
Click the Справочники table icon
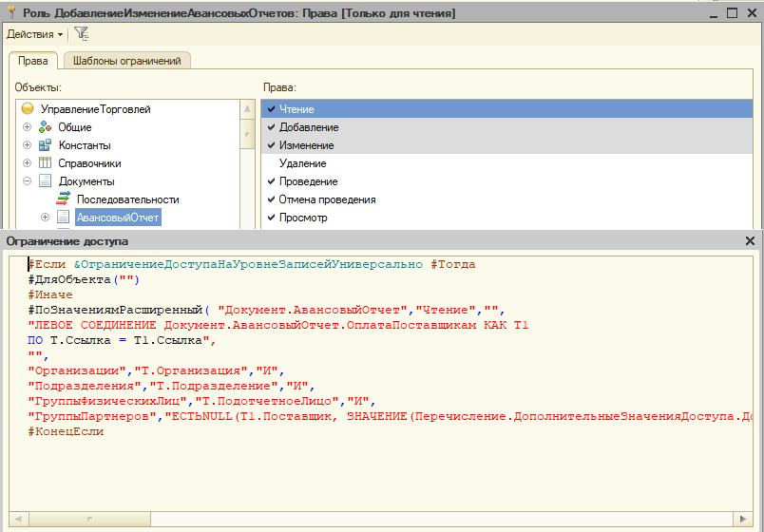(x=45, y=163)
